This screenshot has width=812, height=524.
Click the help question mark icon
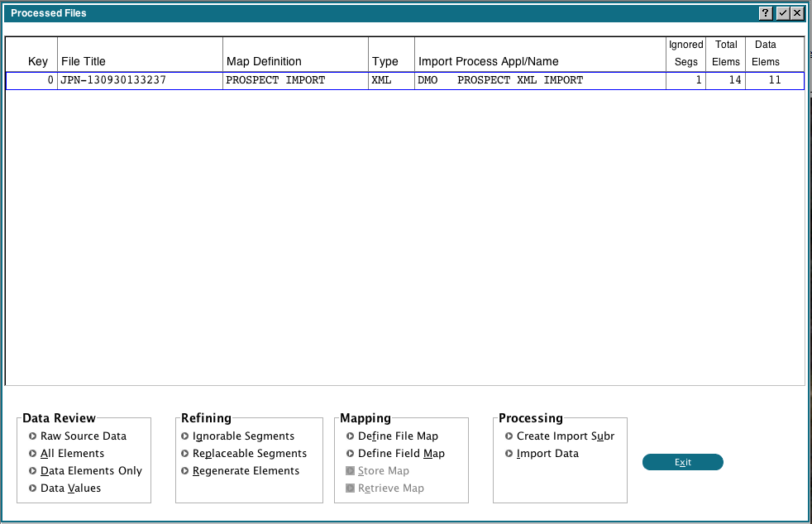[767, 13]
